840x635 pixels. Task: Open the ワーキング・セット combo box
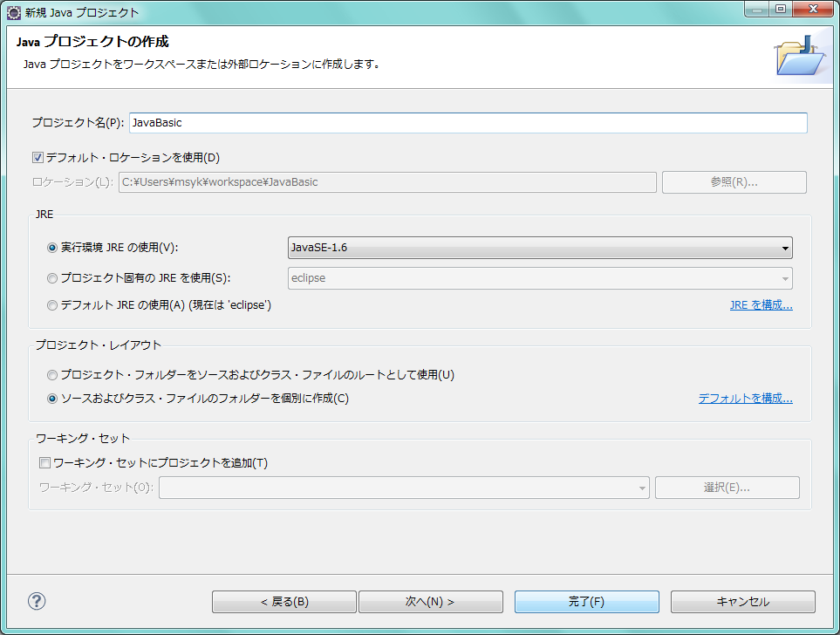tap(403, 488)
